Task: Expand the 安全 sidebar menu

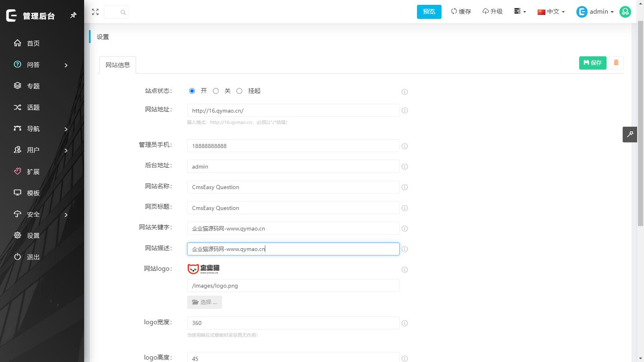Action: click(x=32, y=214)
